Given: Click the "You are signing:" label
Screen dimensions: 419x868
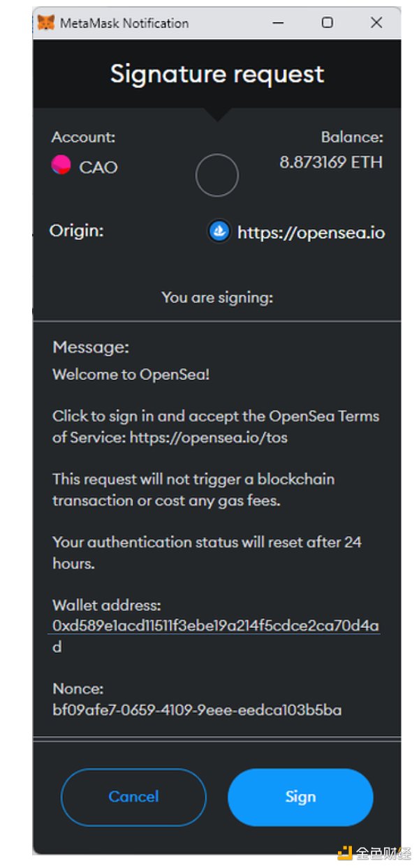Looking at the screenshot, I should pyautogui.click(x=217, y=298).
